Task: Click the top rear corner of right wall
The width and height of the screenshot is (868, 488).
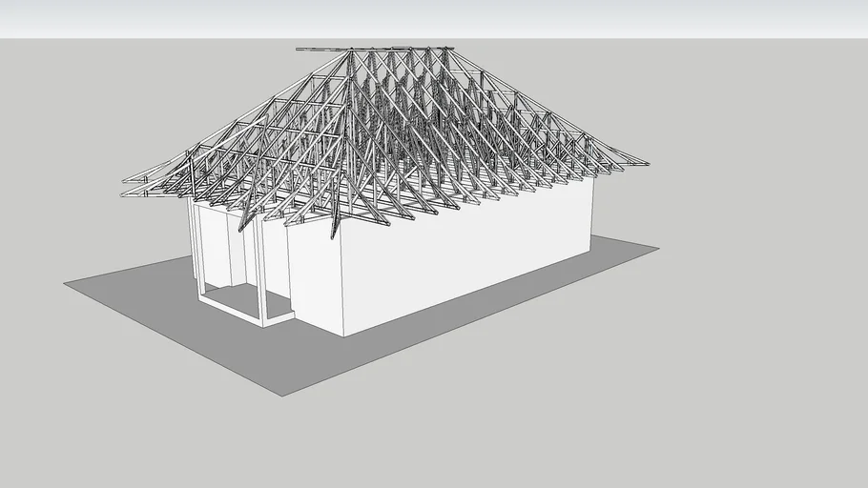Action: click(592, 178)
